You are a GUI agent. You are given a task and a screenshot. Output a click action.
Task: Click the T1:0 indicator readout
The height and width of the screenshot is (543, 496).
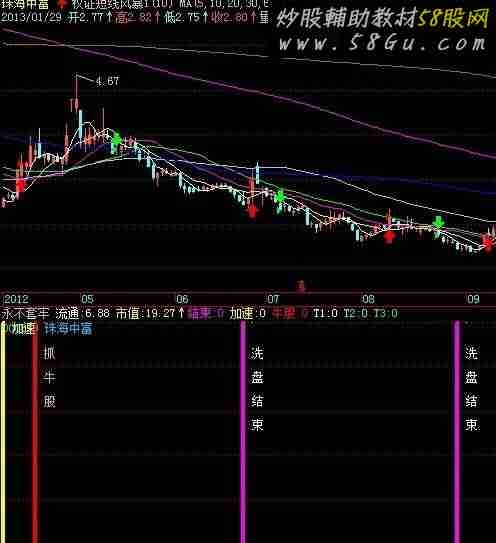tap(325, 313)
